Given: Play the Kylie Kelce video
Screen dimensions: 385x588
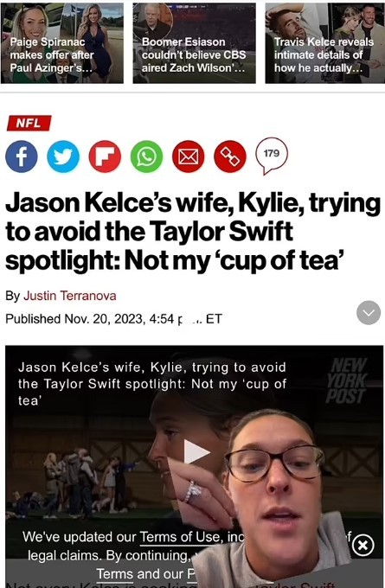Looking at the screenshot, I should 196,452.
